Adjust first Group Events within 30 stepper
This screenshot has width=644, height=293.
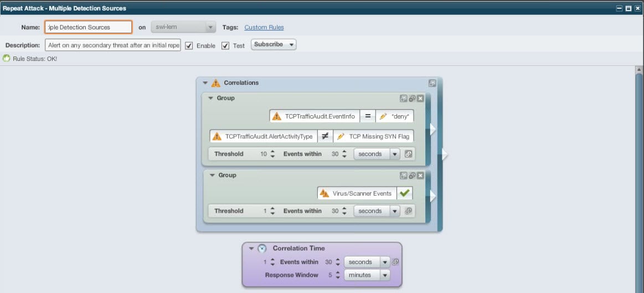[x=344, y=154]
